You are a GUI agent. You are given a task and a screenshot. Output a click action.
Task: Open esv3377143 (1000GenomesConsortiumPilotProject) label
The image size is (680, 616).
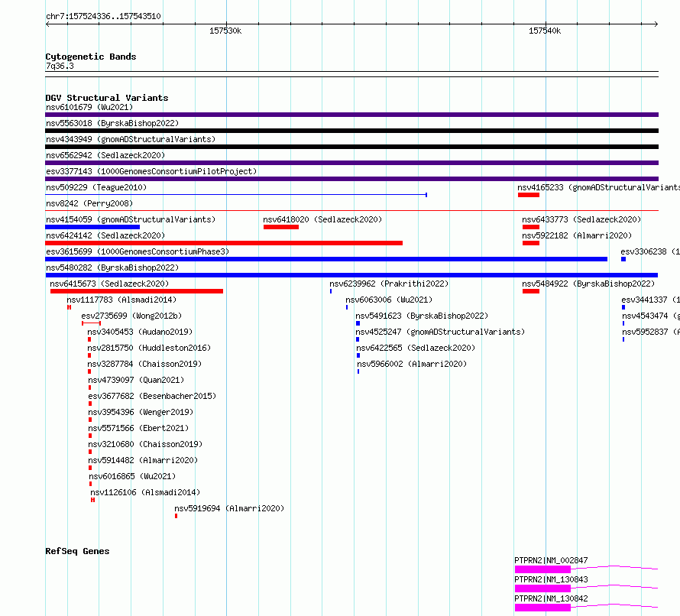click(x=151, y=171)
